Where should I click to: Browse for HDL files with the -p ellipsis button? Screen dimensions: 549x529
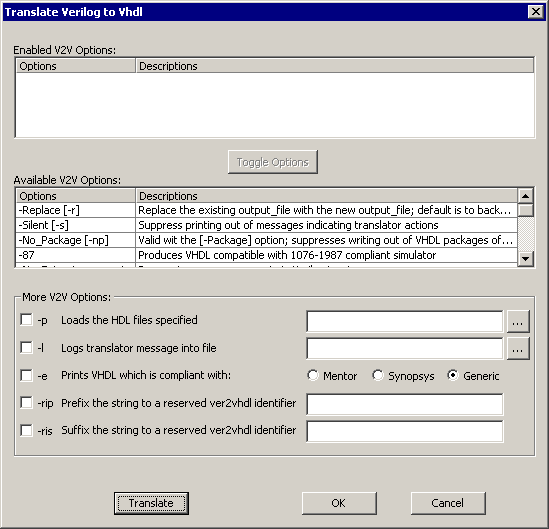pos(518,321)
